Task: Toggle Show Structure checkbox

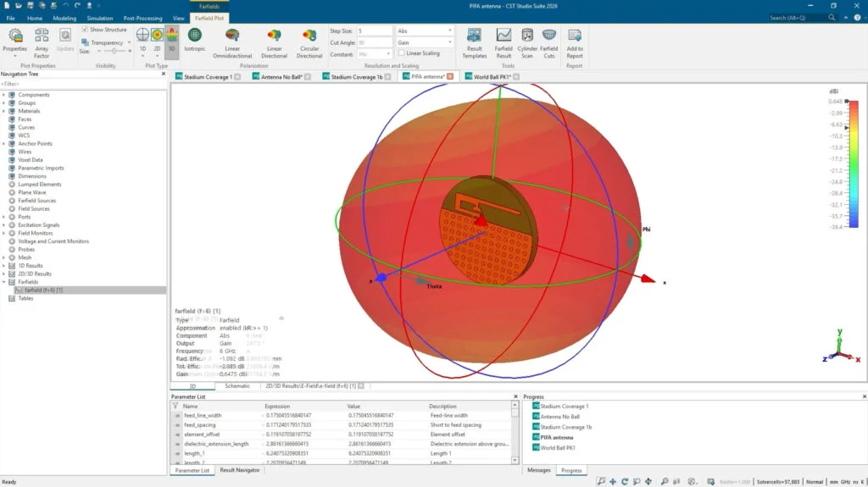Action: coord(85,30)
